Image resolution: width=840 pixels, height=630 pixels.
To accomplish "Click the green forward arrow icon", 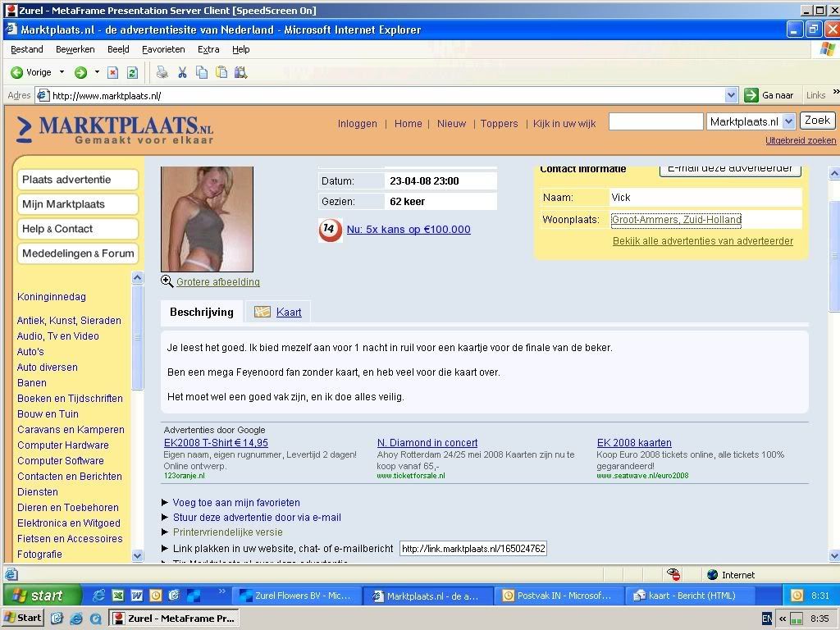I will (80, 72).
